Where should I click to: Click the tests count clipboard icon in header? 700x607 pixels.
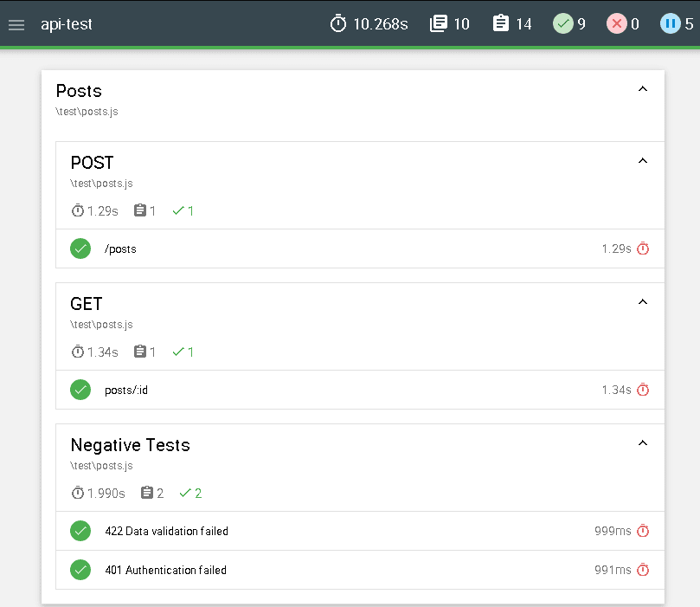[x=500, y=23]
